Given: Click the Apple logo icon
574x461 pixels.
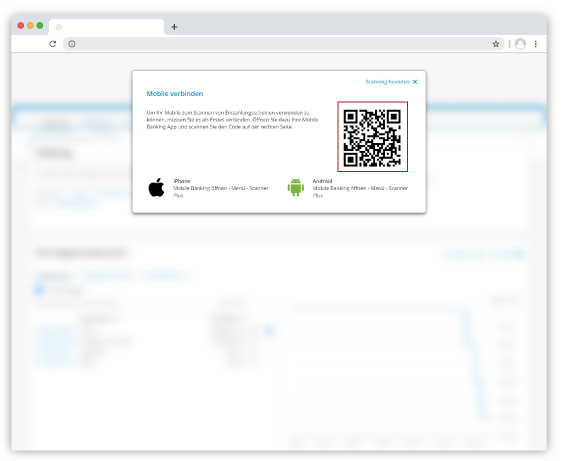Looking at the screenshot, I should (156, 187).
